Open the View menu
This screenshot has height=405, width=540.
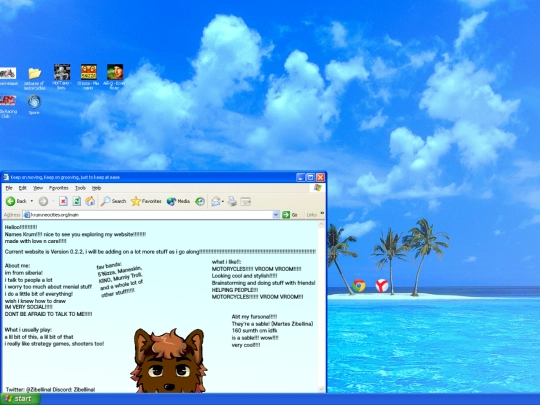pos(38,188)
